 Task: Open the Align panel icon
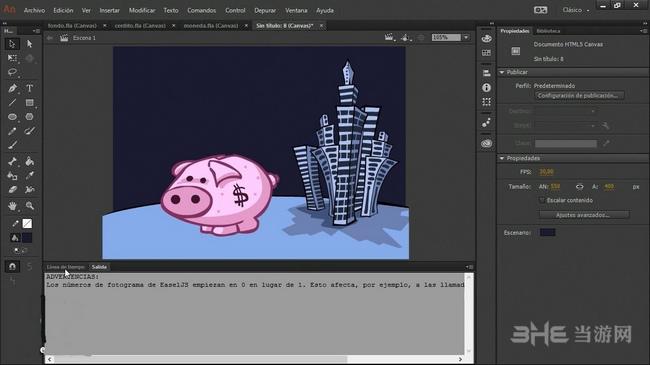[x=487, y=73]
